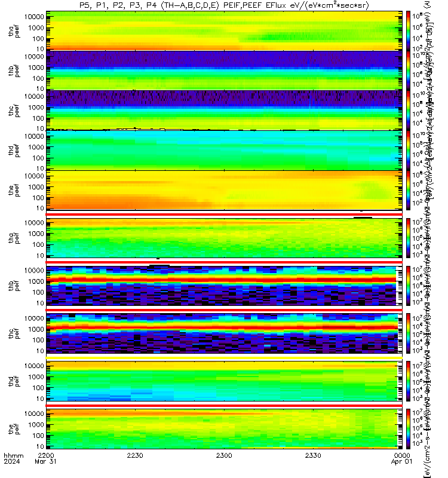Select the 'tha peif' axis label
The height and width of the screenshot is (478, 448).
(x=14, y=238)
